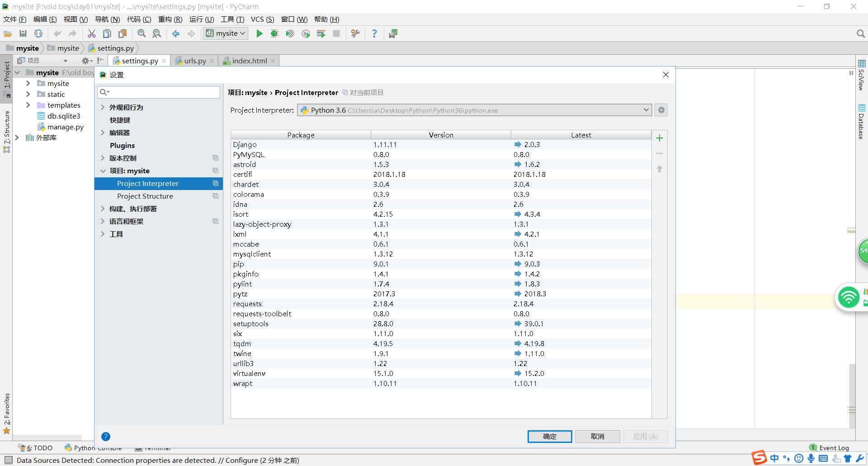Click the 取消 button
The image size is (868, 466).
point(598,436)
